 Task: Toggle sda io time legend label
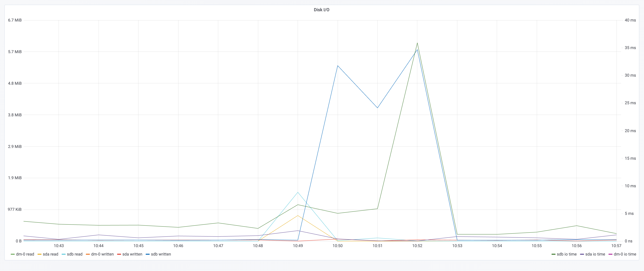pyautogui.click(x=595, y=254)
